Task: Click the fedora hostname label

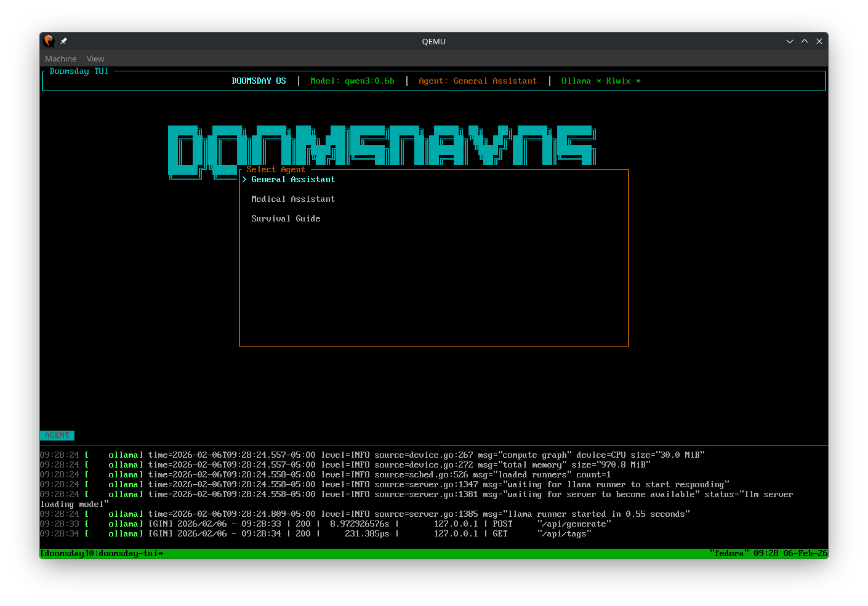Action: pyautogui.click(x=729, y=553)
